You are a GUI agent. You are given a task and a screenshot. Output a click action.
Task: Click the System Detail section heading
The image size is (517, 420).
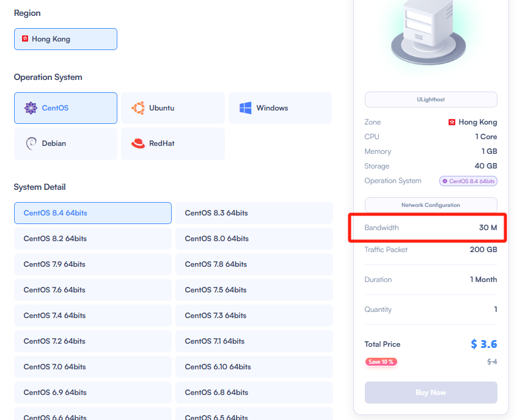click(x=40, y=187)
